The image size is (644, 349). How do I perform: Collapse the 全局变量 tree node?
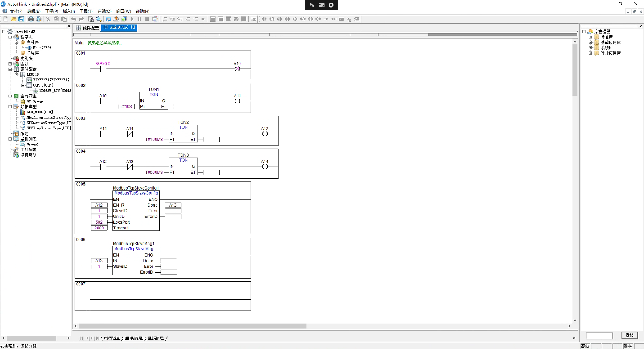[x=10, y=96]
